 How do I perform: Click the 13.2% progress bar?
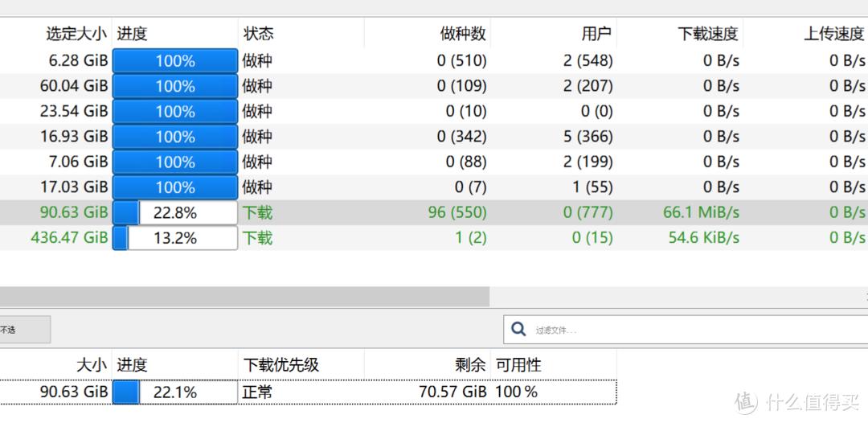(x=175, y=238)
